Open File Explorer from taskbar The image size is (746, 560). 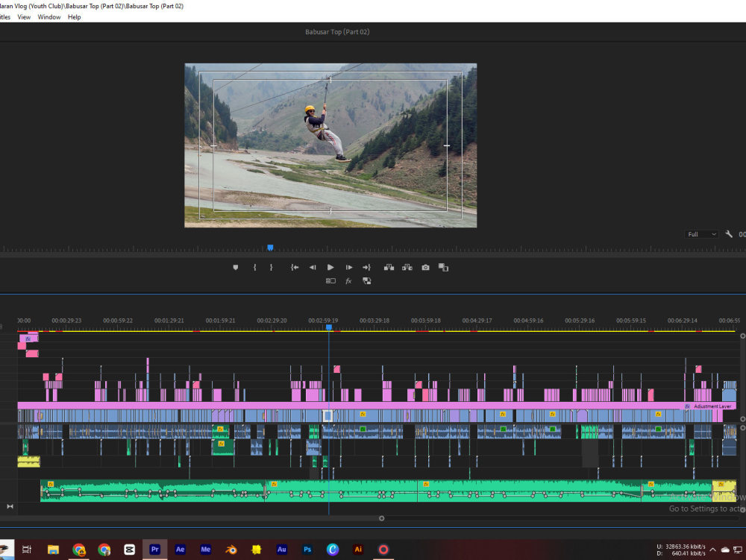click(x=53, y=550)
